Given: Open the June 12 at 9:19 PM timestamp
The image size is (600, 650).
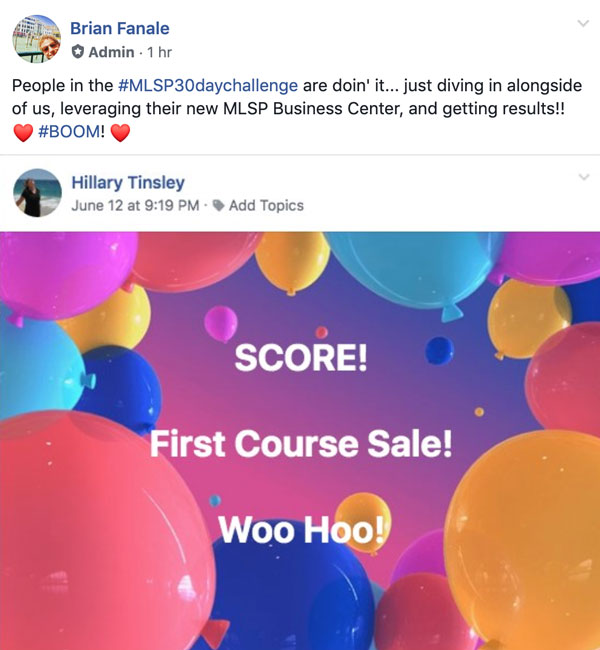Looking at the screenshot, I should coord(135,206).
